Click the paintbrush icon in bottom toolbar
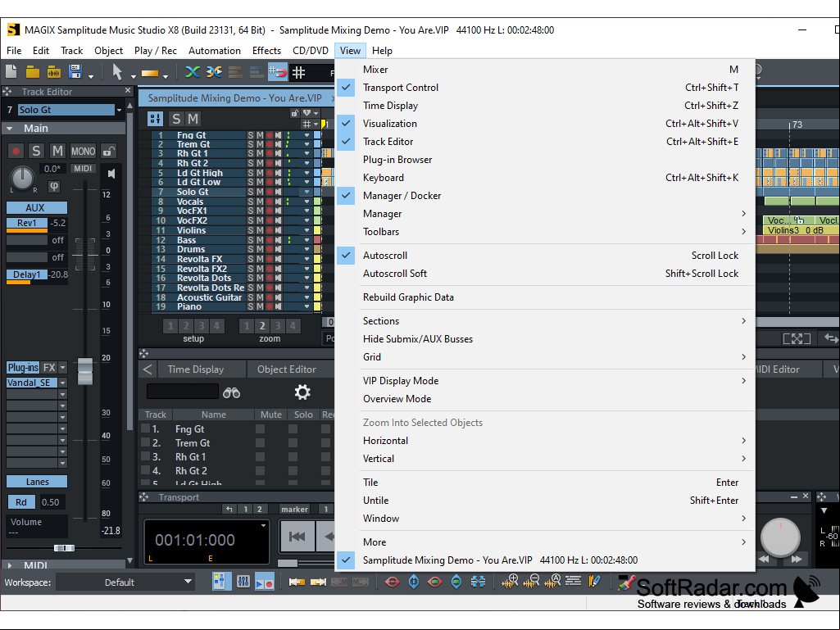The height and width of the screenshot is (630, 840). coord(626,582)
